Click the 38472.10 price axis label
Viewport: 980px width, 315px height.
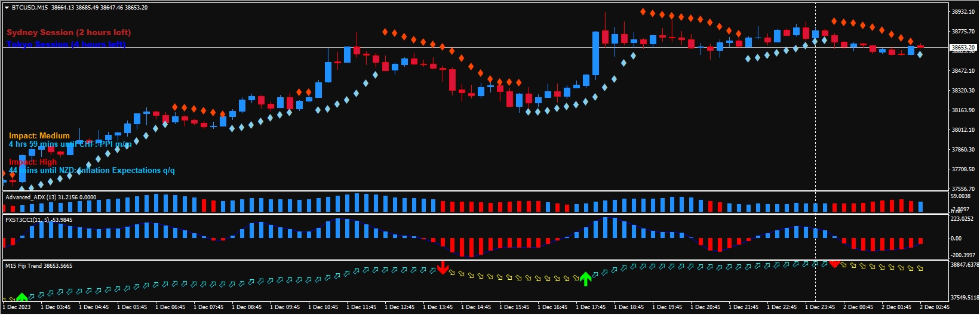[963, 71]
